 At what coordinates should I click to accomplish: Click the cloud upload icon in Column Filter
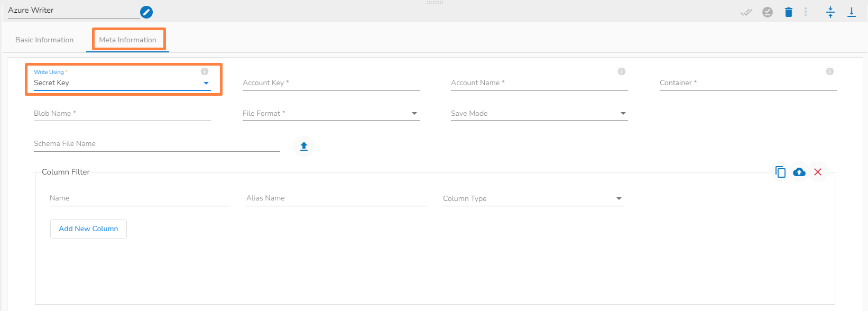799,172
